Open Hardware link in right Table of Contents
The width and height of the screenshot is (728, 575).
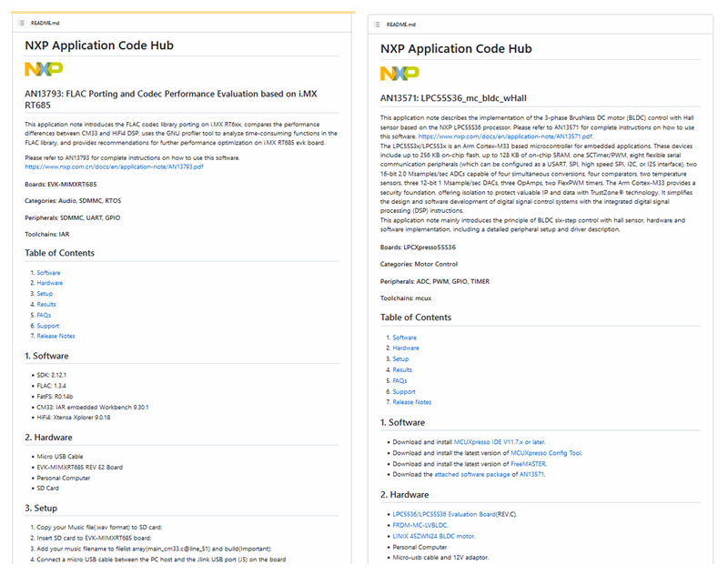coord(406,348)
